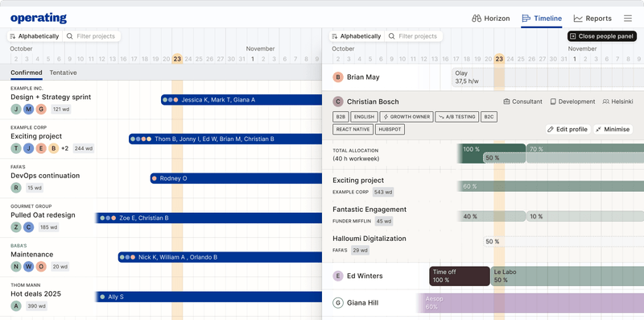Select the Rodney O timeline bar
This screenshot has height=320, width=644.
tap(236, 178)
